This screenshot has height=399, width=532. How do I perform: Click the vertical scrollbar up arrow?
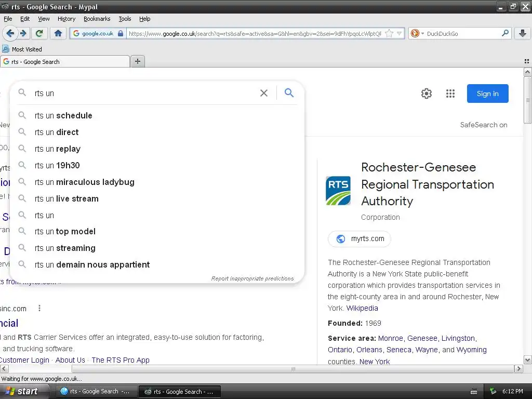[x=527, y=72]
